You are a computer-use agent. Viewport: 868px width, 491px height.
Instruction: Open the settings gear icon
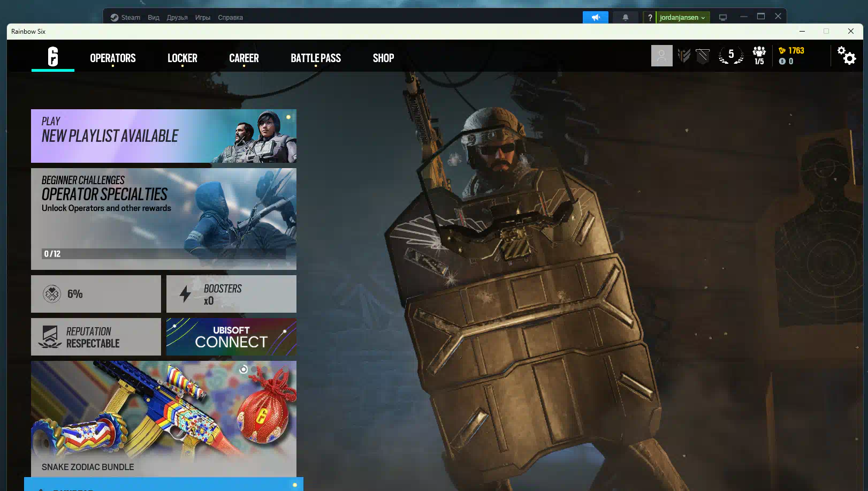[847, 56]
